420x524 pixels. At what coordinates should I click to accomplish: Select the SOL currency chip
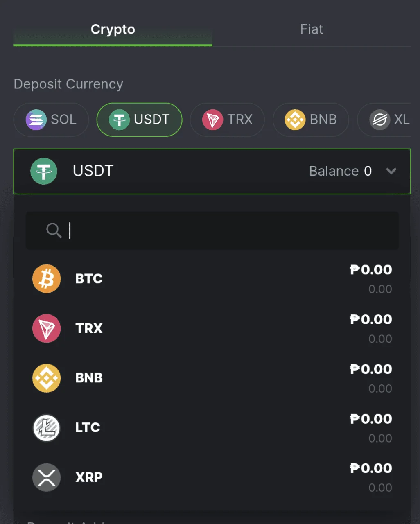(51, 120)
